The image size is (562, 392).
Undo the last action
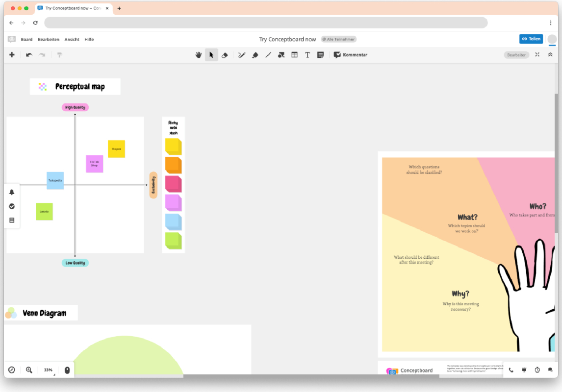[29, 55]
